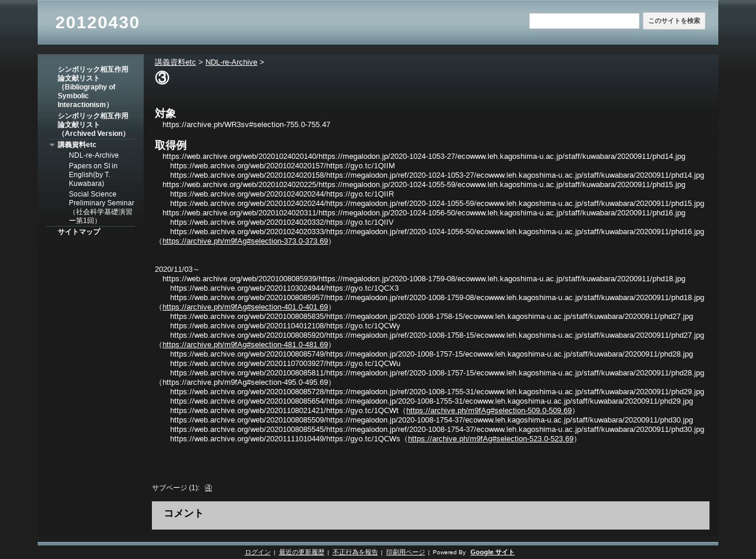Click text web.archive.org 20201107003927 gyo.tc/1QCWu
This screenshot has height=559, width=756.
(285, 364)
